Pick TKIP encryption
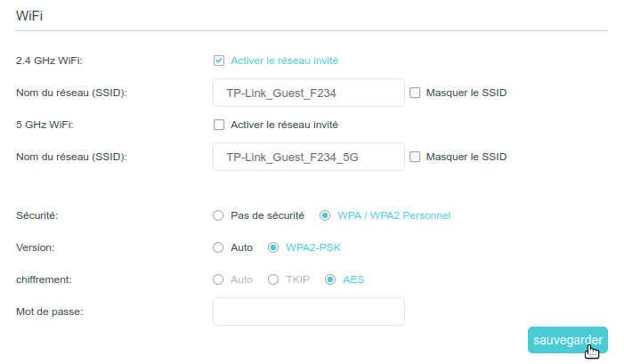 [x=273, y=279]
